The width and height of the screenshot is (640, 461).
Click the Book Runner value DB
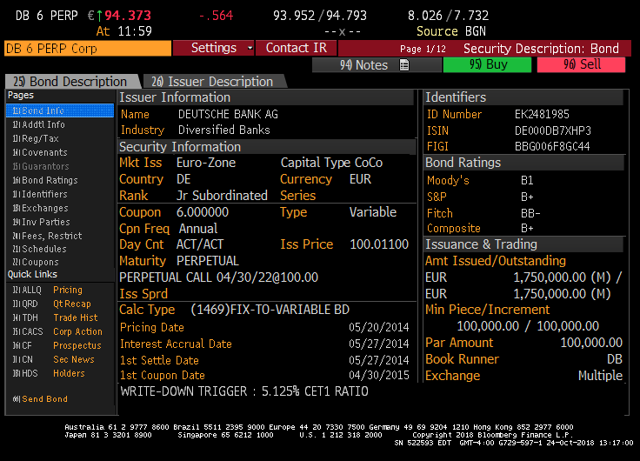pos(615,359)
